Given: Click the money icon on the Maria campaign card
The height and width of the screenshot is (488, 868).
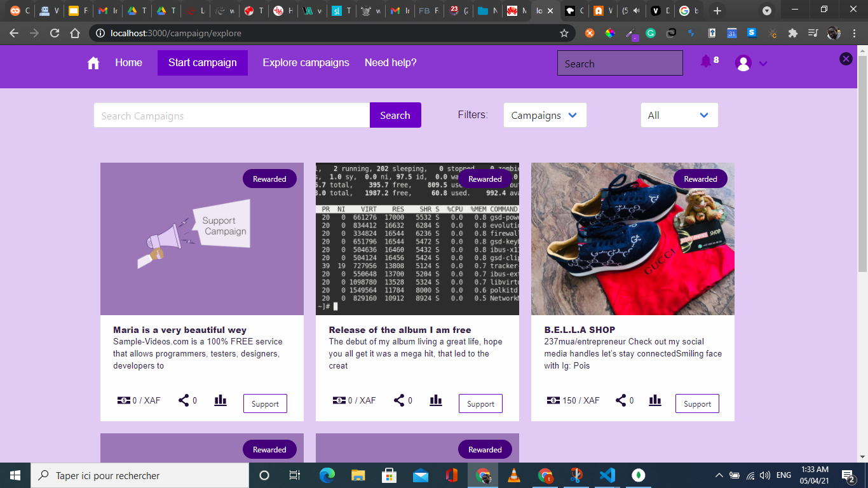Looking at the screenshot, I should click(124, 400).
